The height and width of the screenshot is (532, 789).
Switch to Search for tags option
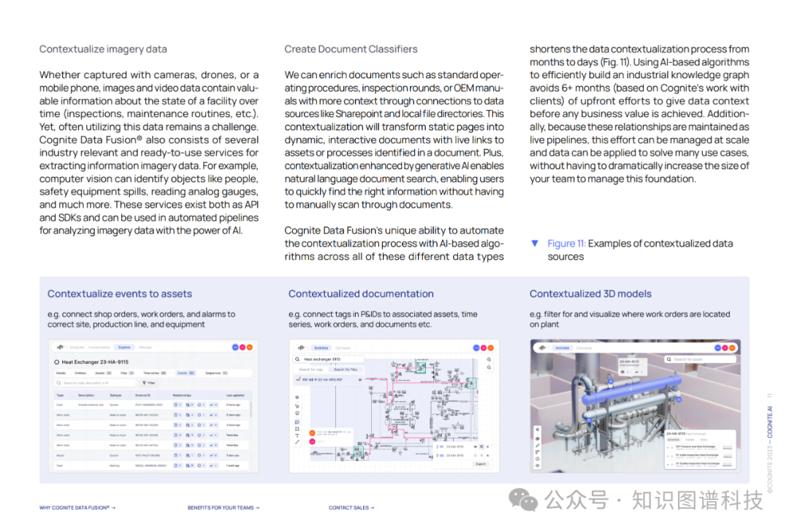pyautogui.click(x=311, y=370)
